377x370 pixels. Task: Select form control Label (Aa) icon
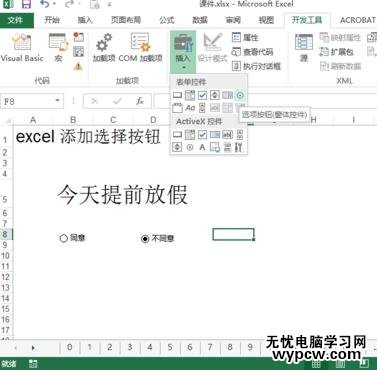click(190, 108)
